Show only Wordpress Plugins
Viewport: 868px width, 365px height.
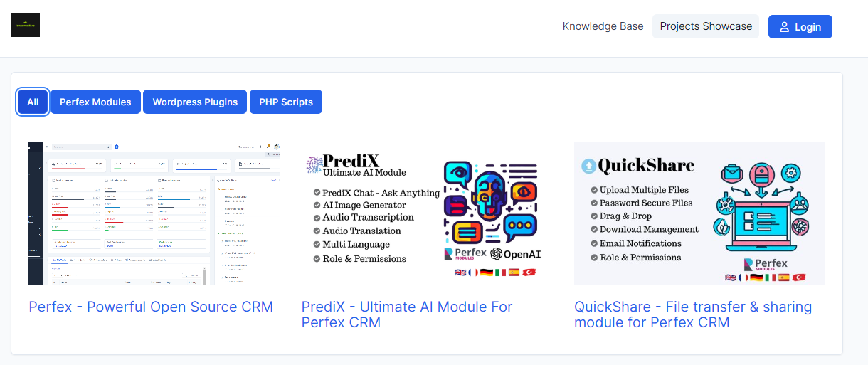195,102
